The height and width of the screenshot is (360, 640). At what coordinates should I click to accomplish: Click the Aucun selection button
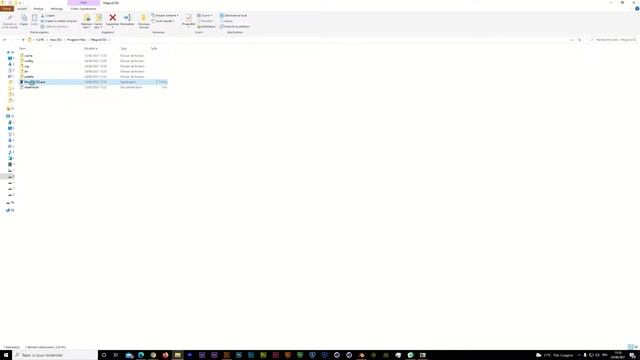coord(227,21)
